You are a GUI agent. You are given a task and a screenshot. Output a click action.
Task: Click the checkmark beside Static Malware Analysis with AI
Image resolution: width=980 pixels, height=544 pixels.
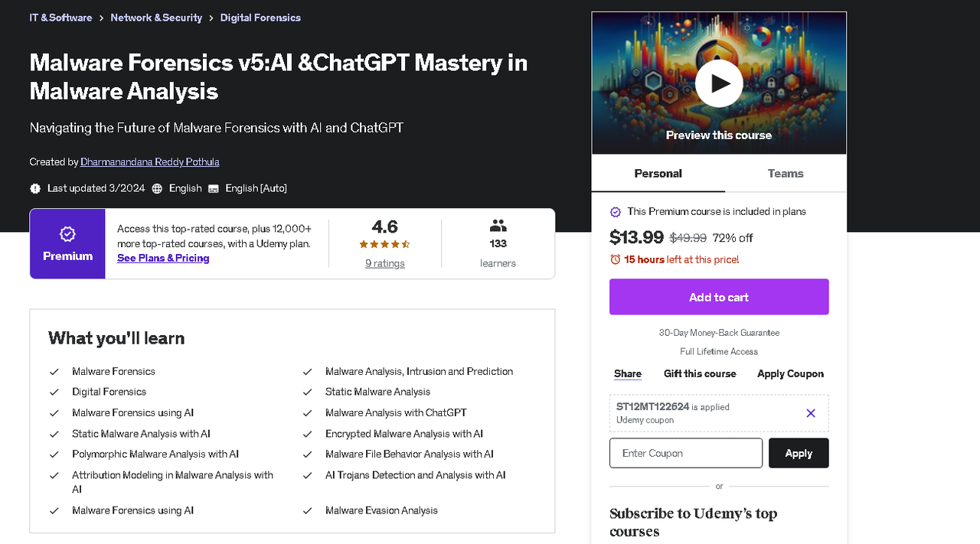(x=54, y=434)
